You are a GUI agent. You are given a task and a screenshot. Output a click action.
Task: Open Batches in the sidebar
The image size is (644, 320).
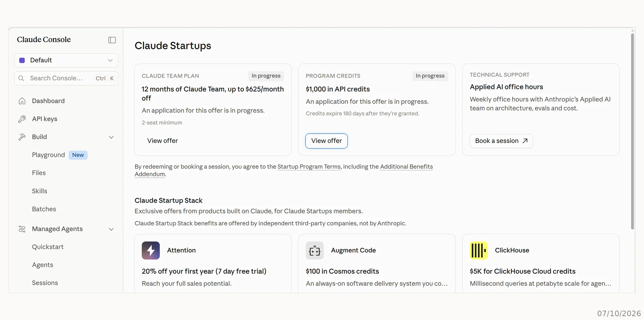click(44, 209)
